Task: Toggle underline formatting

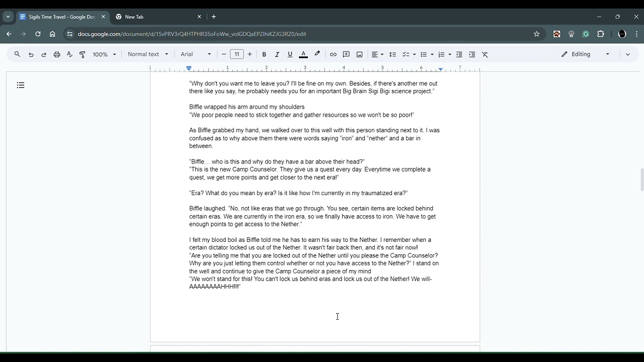Action: click(x=290, y=54)
